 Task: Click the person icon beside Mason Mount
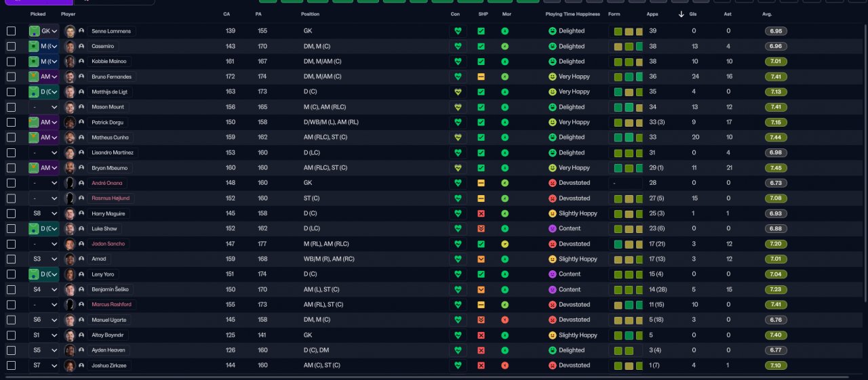81,107
